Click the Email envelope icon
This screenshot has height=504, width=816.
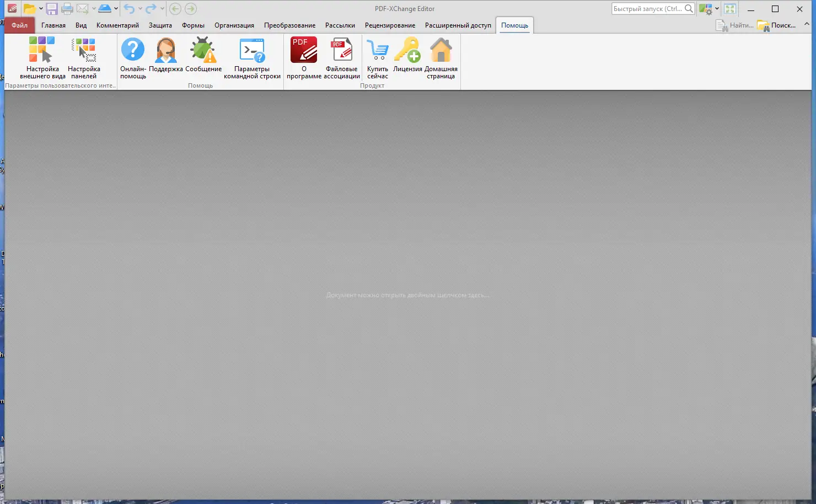83,9
